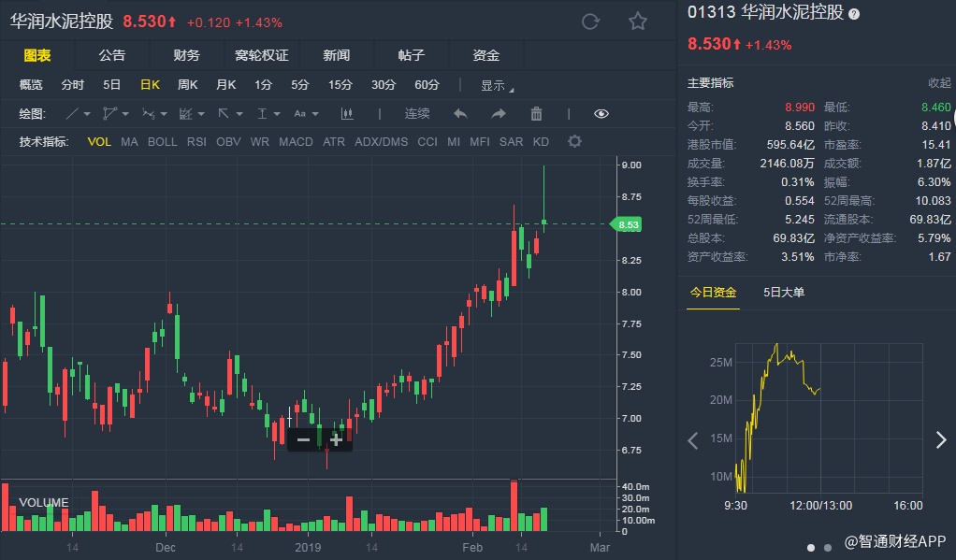Select the 60分 sixty-minute view

[x=427, y=85]
